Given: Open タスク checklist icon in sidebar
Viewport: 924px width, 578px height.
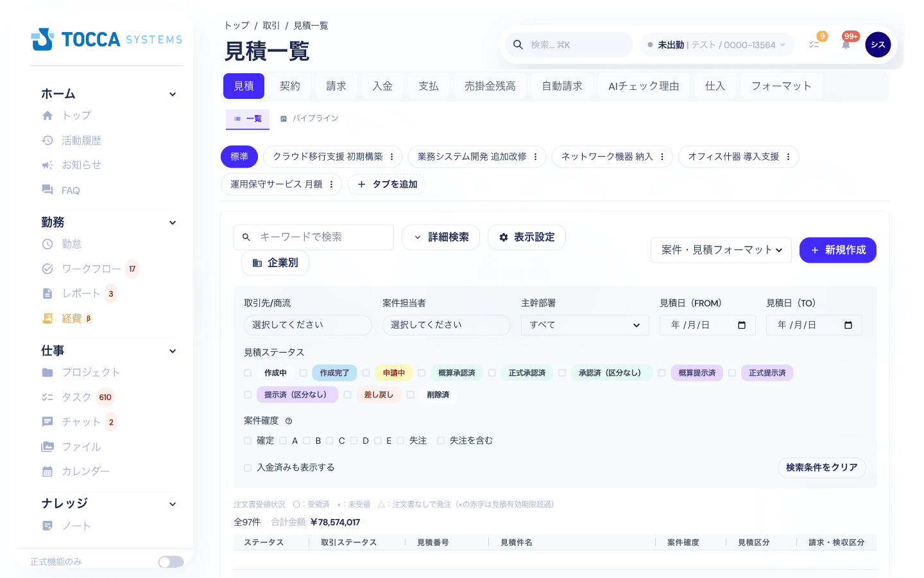Looking at the screenshot, I should [47, 398].
